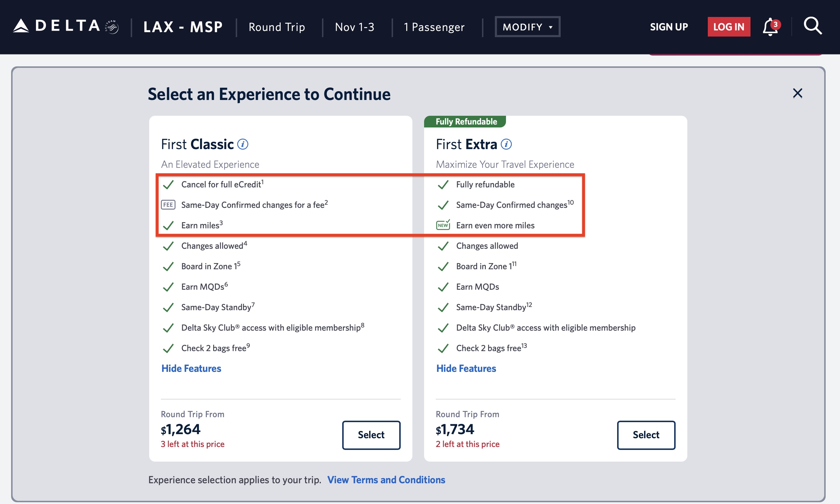Screen dimensions: 840x504
Task: Click FEE badge beside Same-Day Confirmed changes
Action: [168, 205]
